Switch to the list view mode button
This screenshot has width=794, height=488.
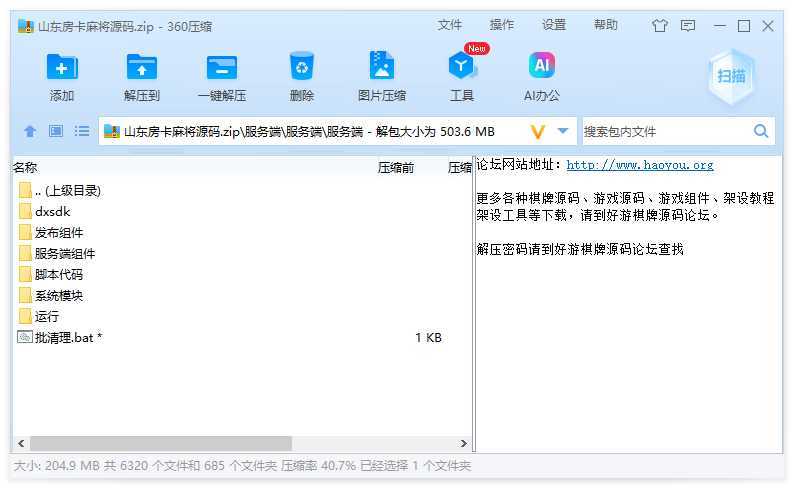82,131
